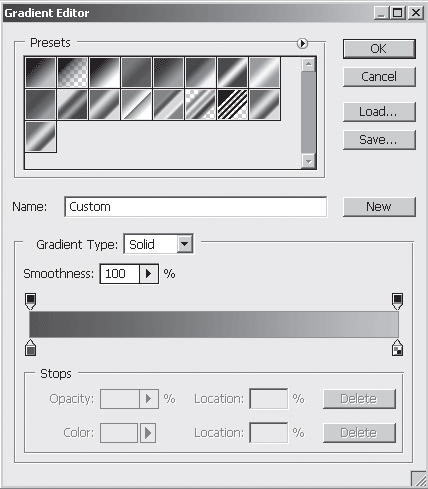Select the right color stop below gradient
This screenshot has height=489, width=428.
397,348
